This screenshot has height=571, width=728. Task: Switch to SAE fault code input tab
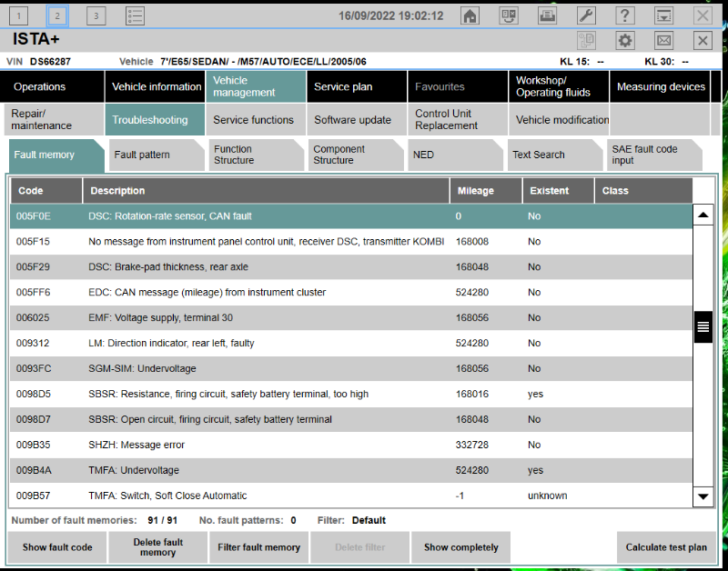(654, 155)
